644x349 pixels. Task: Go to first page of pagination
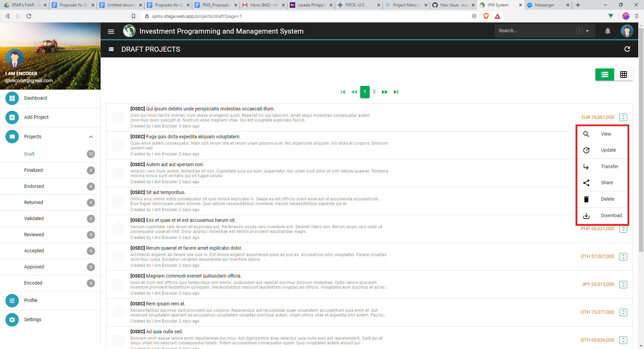[343, 92]
